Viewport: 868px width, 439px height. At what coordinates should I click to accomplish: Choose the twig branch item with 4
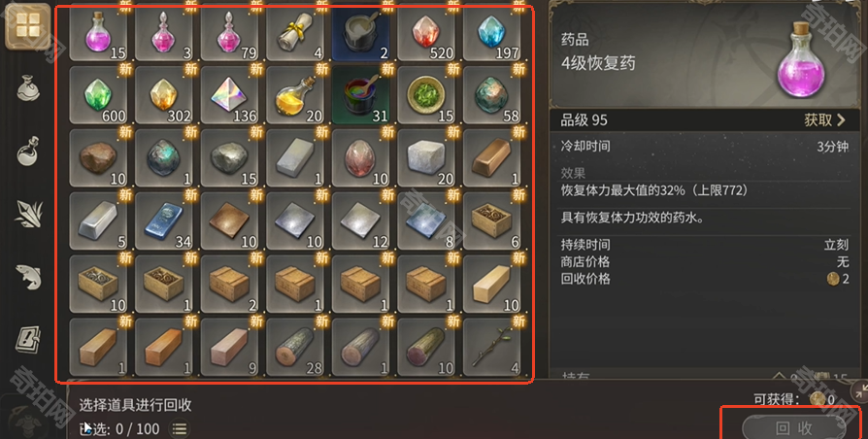(x=492, y=348)
